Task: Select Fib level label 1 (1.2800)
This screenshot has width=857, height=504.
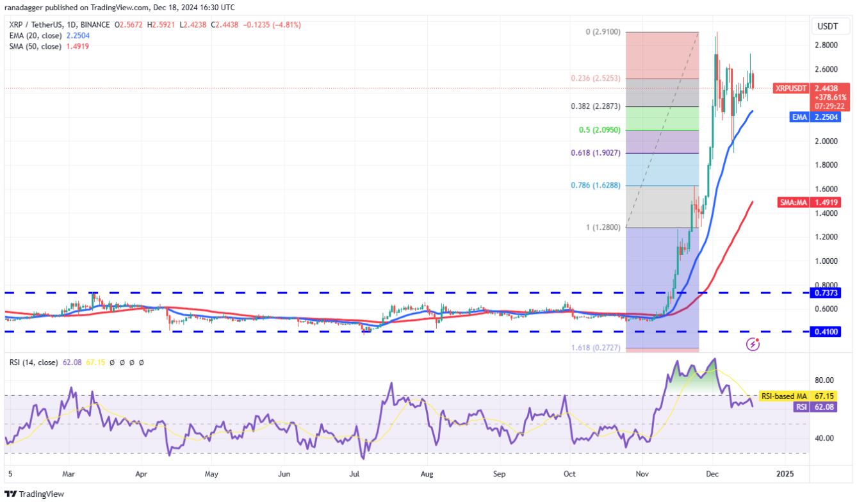Action: (602, 227)
